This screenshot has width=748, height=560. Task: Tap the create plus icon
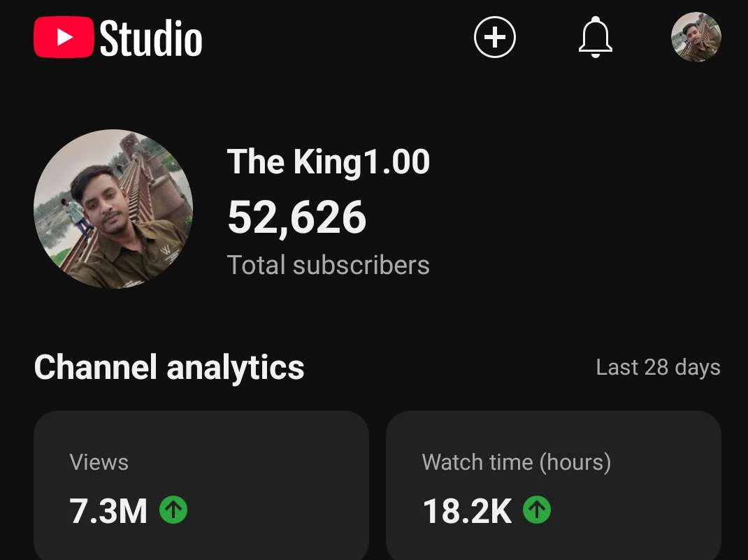(495, 37)
